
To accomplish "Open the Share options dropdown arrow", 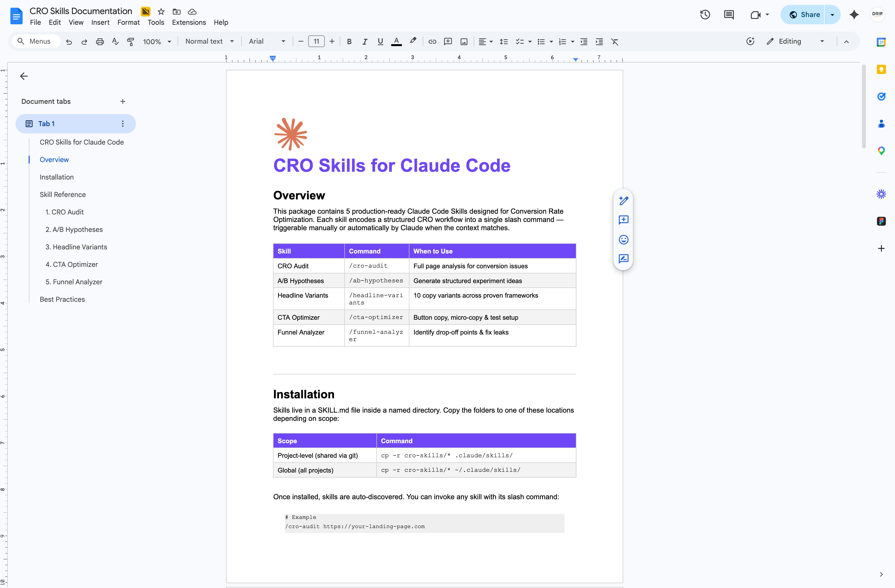I will point(832,15).
